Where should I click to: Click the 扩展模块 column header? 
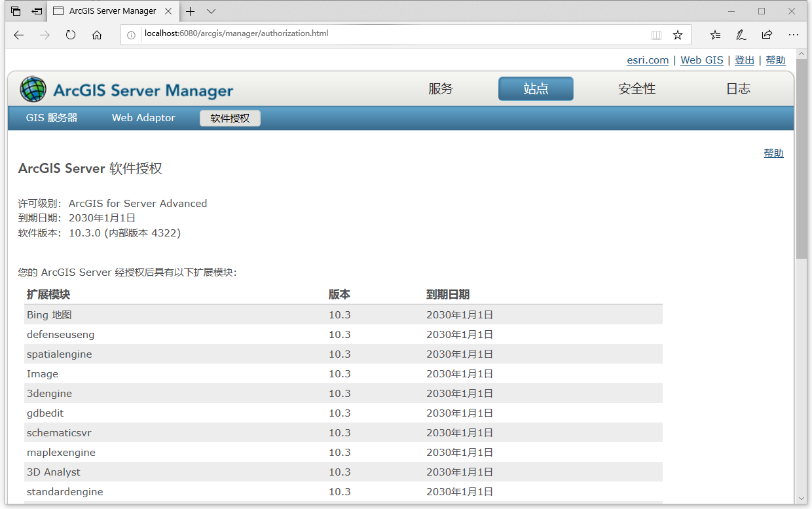click(x=48, y=295)
